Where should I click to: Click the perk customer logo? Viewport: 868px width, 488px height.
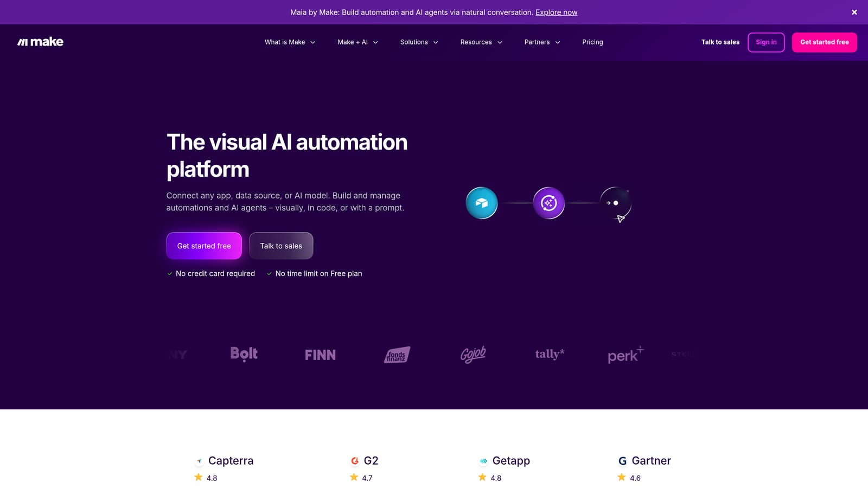coord(626,355)
